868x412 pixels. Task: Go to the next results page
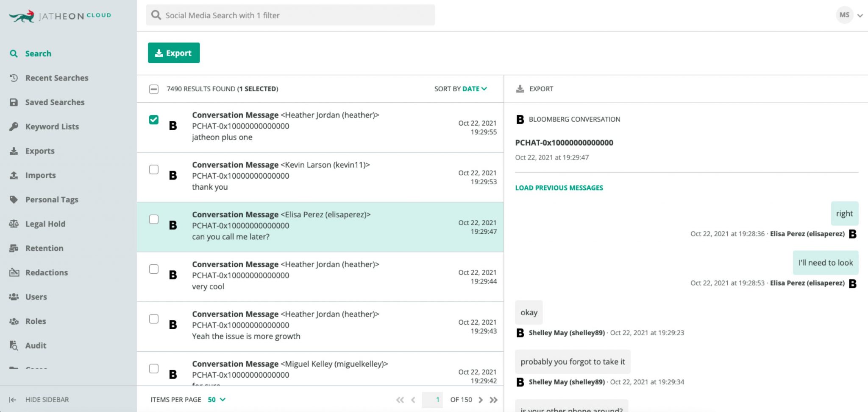point(480,400)
